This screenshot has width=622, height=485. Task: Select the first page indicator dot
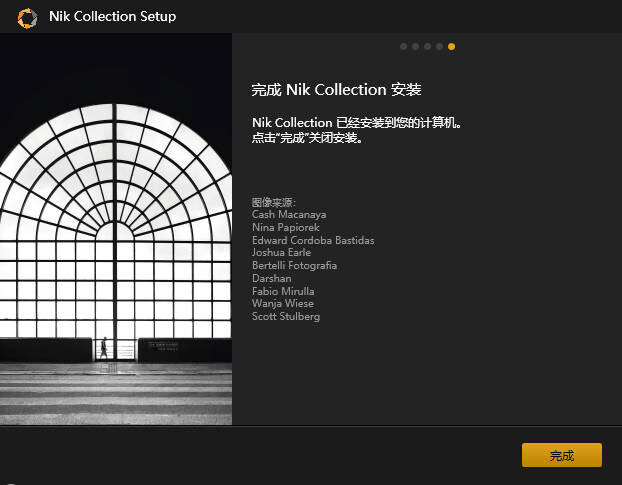tap(404, 46)
